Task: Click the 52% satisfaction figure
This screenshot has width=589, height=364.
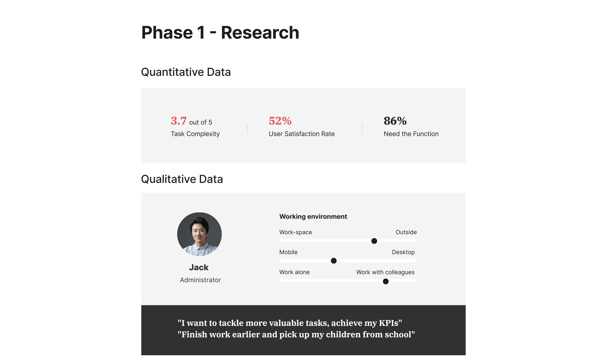Action: (x=280, y=121)
